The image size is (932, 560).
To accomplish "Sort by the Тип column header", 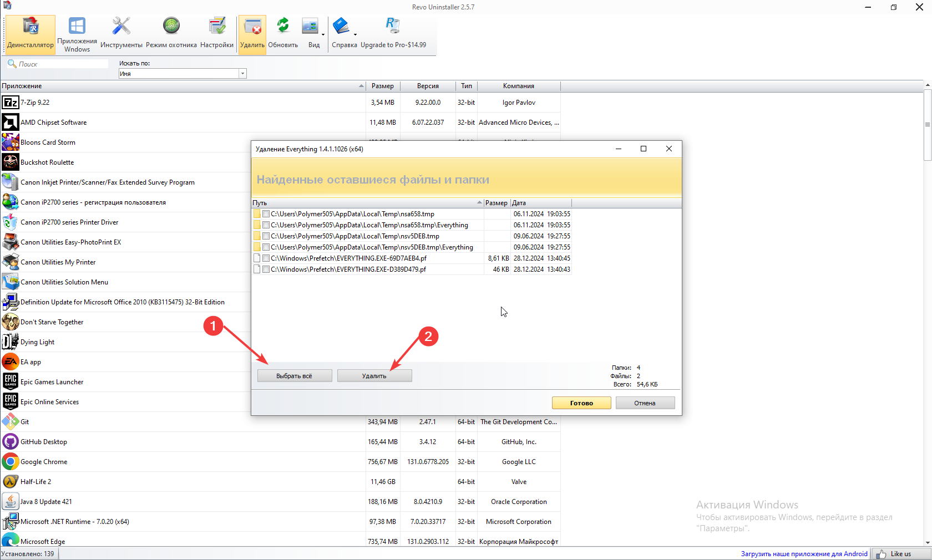I will point(467,86).
